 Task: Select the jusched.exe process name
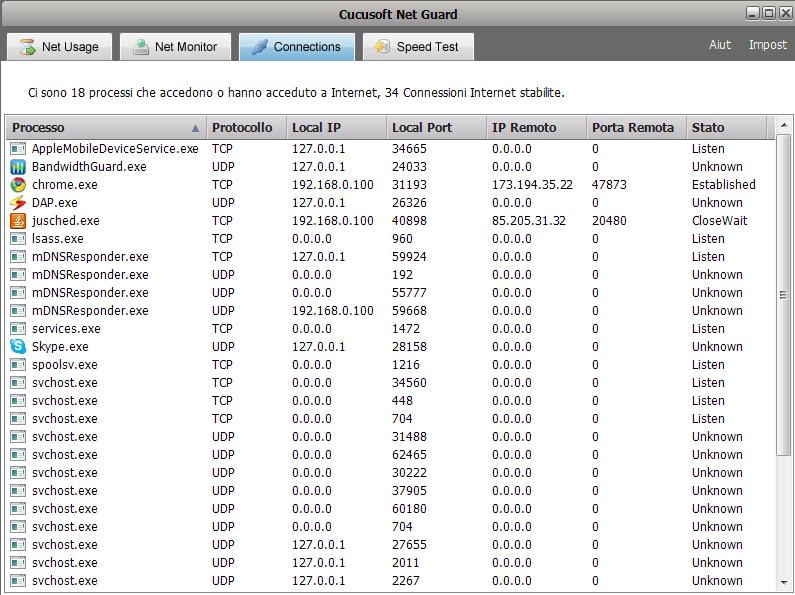tap(65, 220)
